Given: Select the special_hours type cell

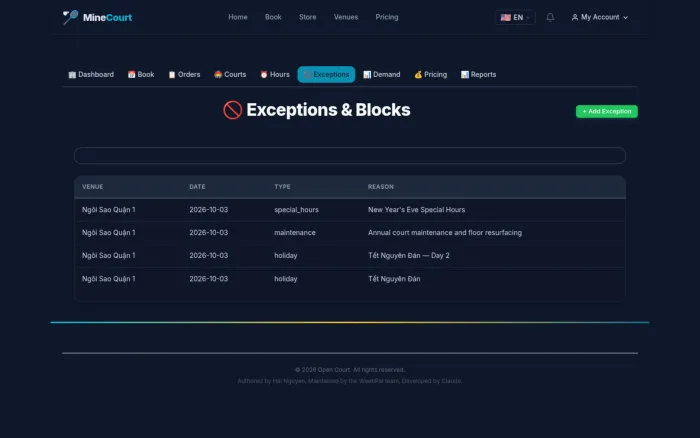Looking at the screenshot, I should [296, 210].
